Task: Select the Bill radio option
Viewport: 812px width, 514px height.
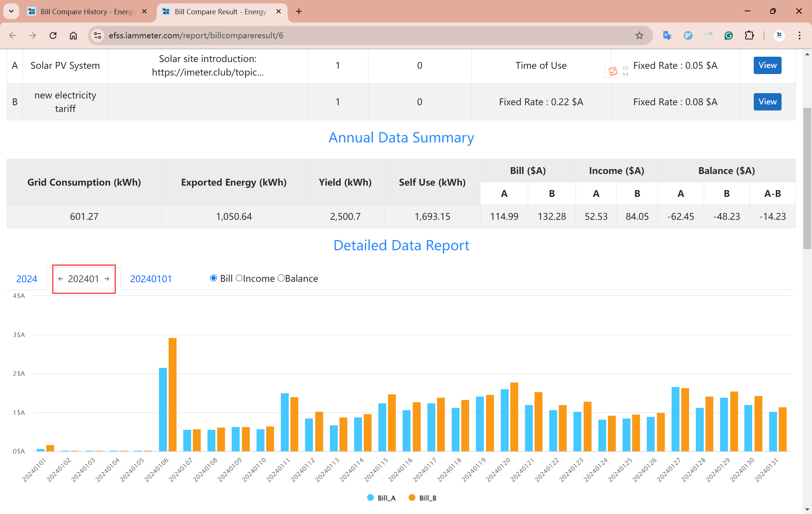Action: click(213, 278)
